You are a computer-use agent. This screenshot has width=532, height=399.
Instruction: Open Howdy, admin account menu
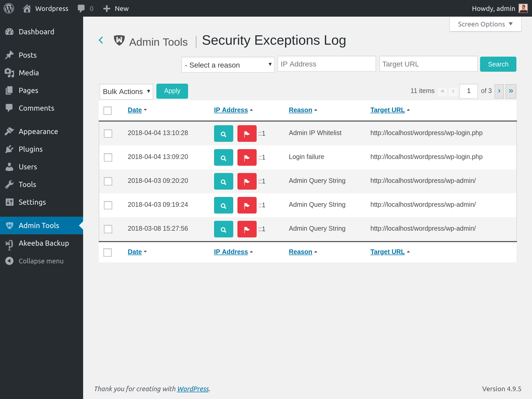point(500,8)
